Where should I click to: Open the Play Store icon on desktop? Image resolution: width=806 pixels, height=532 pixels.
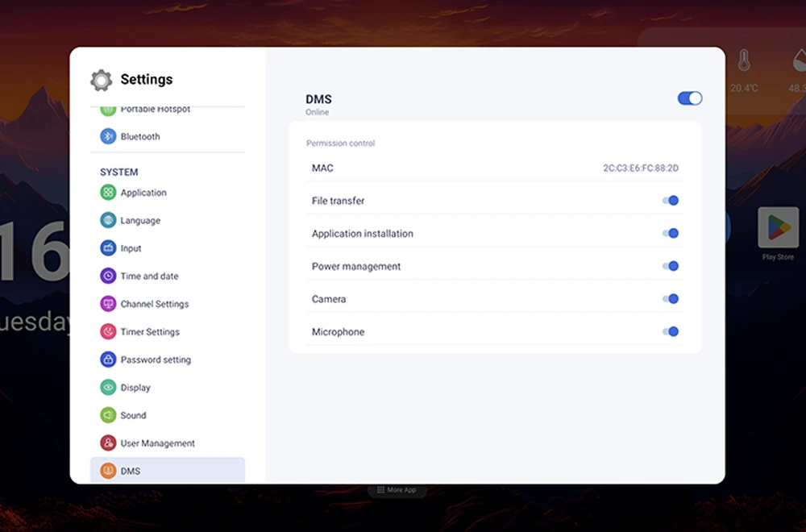[779, 227]
